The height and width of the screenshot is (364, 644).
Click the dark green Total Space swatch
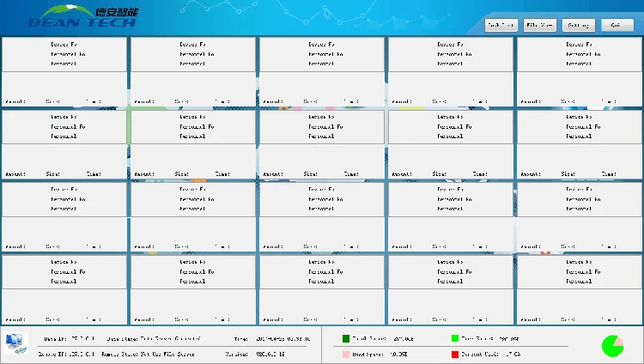[346, 338]
